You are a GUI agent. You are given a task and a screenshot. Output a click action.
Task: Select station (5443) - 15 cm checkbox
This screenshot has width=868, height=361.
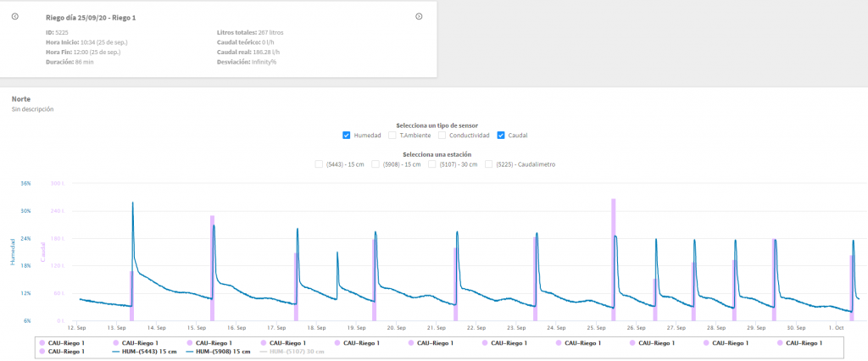coord(319,164)
